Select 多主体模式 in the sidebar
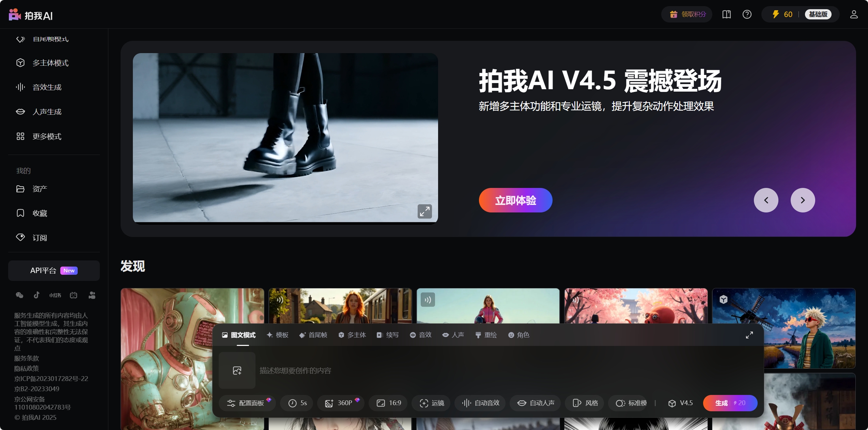Viewport: 868px width, 430px height. coord(50,63)
